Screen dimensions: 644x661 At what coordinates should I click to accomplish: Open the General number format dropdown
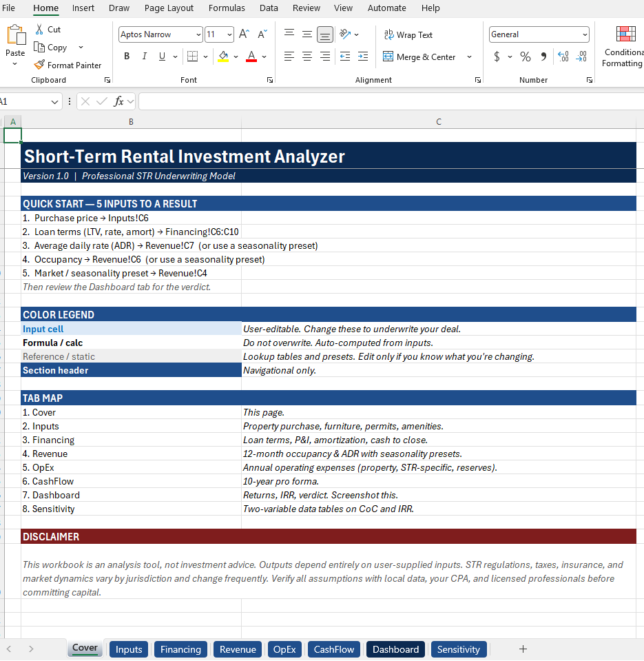[585, 34]
